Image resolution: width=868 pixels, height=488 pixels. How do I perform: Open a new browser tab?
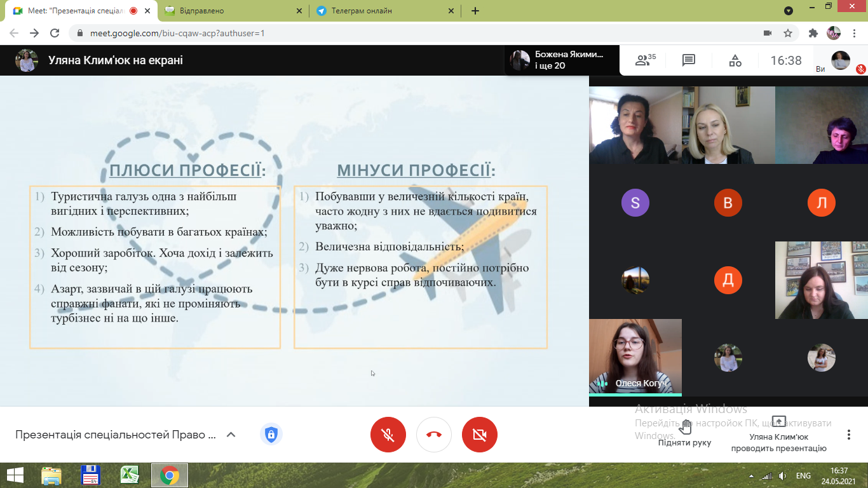tap(475, 11)
